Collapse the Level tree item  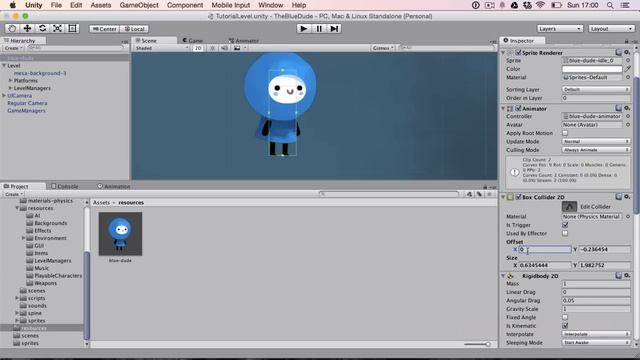click(x=4, y=66)
